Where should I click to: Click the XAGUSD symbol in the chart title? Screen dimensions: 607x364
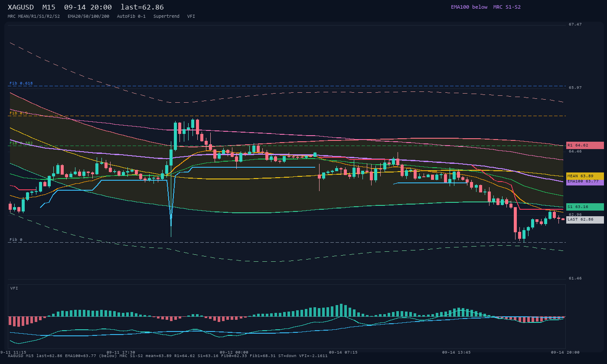click(21, 7)
